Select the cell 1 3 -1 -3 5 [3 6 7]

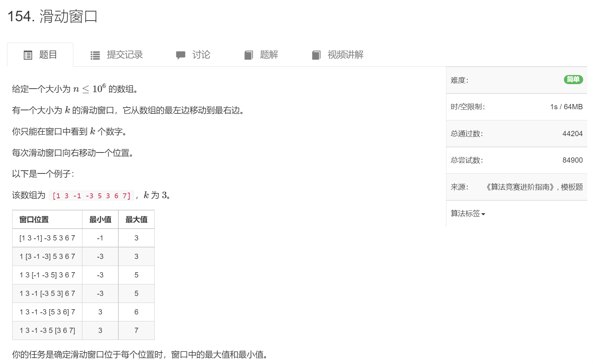pos(47,330)
